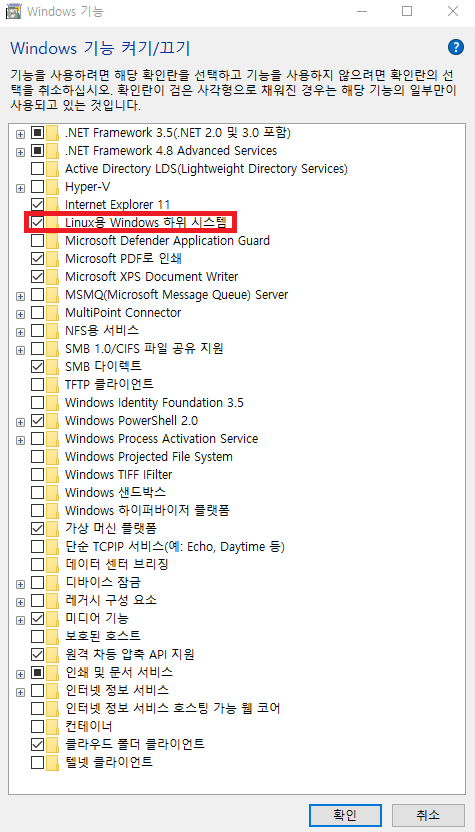475x832 pixels.
Task: Toggle the Internet Explorer 11 checkbox
Action: pyautogui.click(x=37, y=205)
